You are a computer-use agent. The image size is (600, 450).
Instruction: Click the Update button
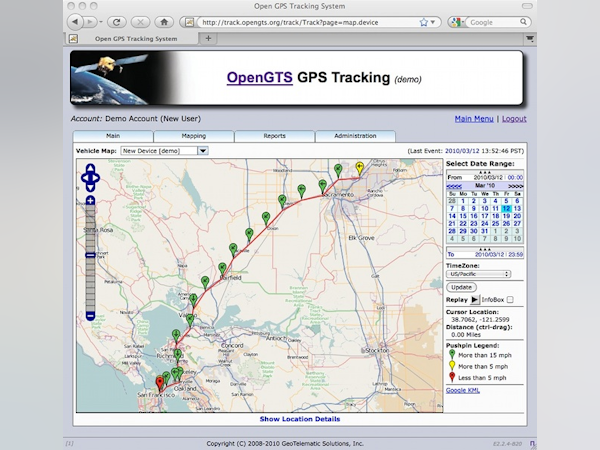[x=461, y=287]
